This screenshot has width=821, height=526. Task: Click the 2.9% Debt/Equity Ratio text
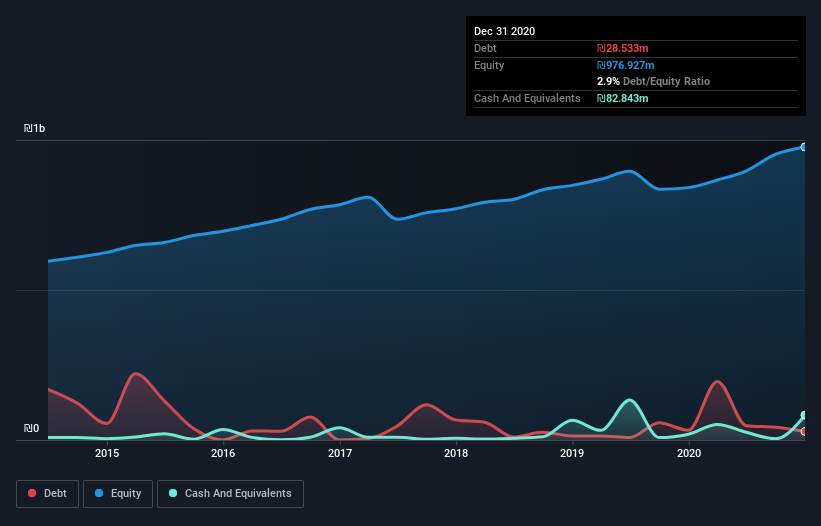pyautogui.click(x=653, y=81)
